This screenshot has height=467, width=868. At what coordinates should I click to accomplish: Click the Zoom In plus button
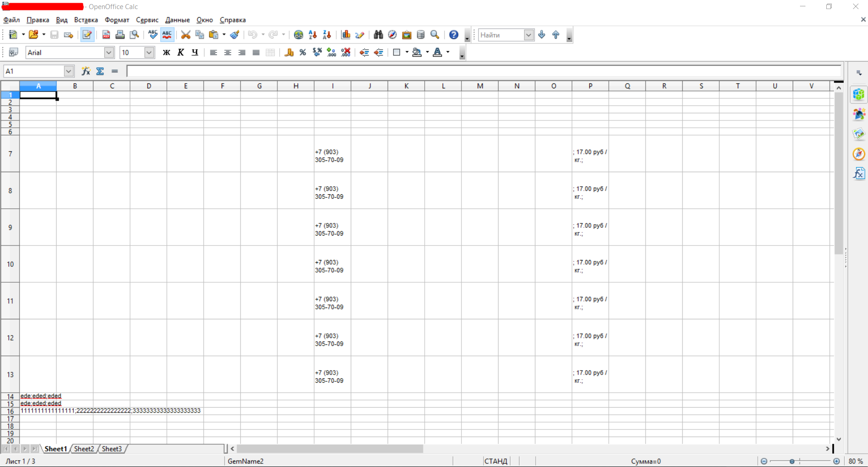pos(837,461)
